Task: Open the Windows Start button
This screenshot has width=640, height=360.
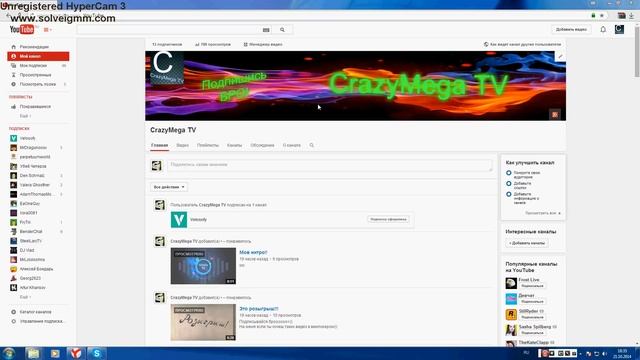Action: [9, 353]
